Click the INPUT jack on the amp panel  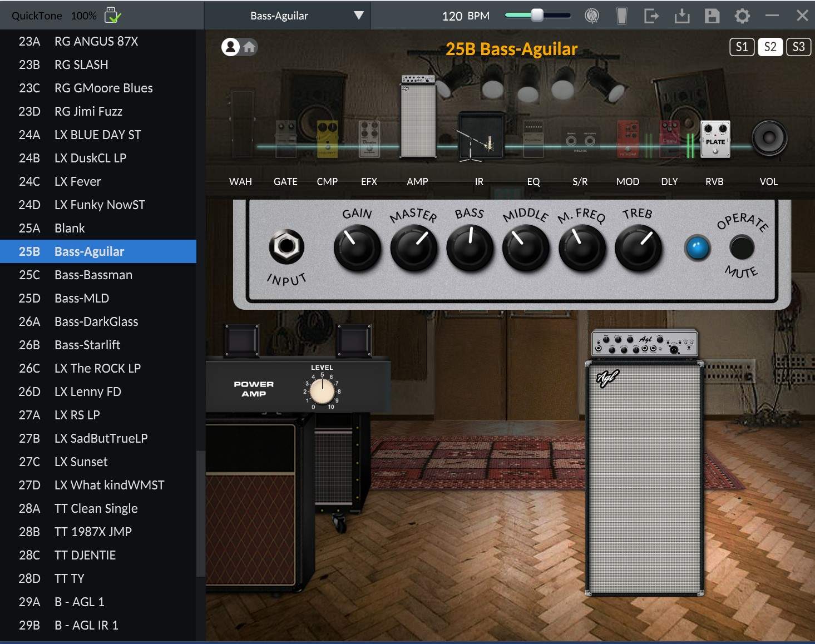point(287,246)
